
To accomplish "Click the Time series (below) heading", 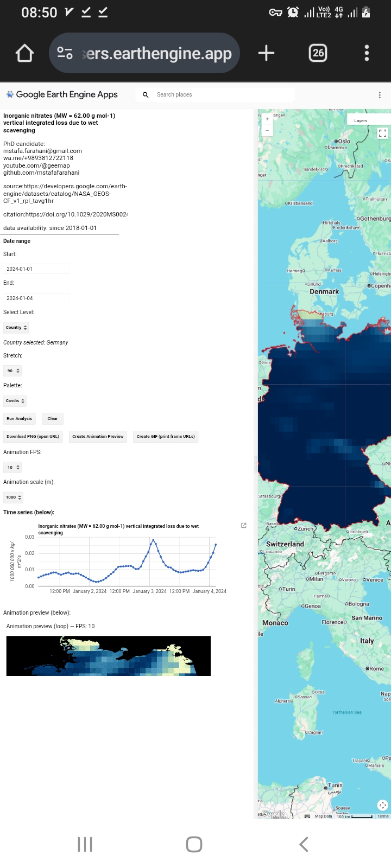I will pyautogui.click(x=29, y=512).
